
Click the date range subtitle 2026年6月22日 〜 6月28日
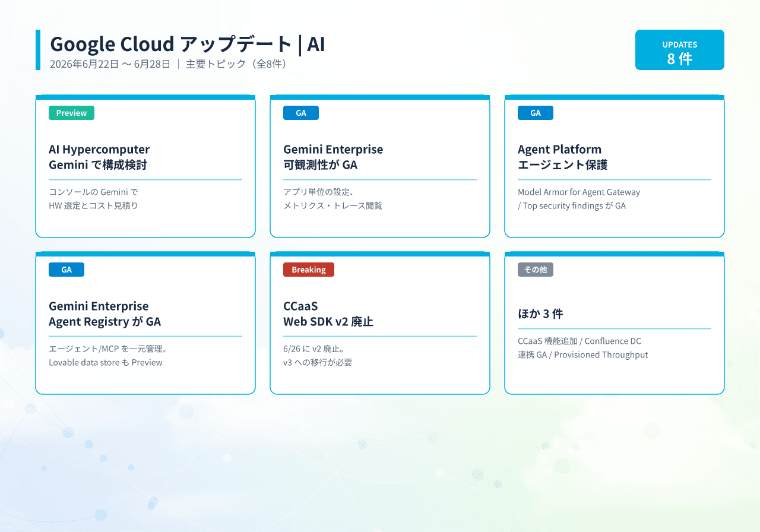[110, 64]
